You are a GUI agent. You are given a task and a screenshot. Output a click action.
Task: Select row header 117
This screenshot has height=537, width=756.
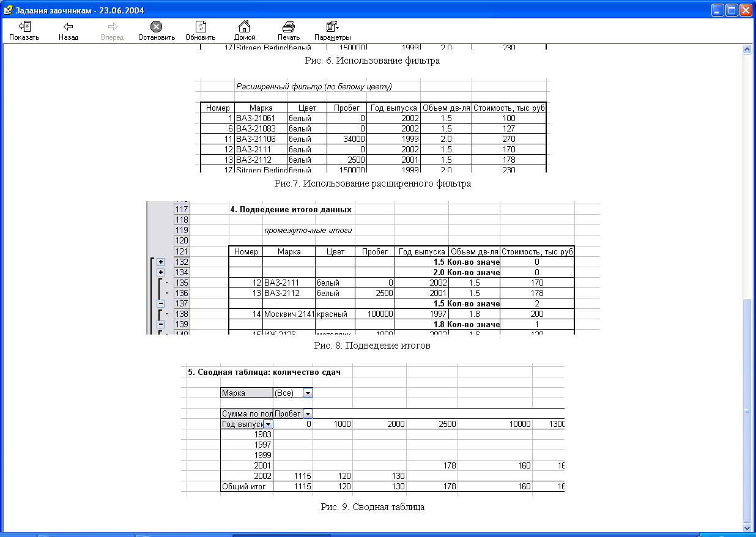182,209
